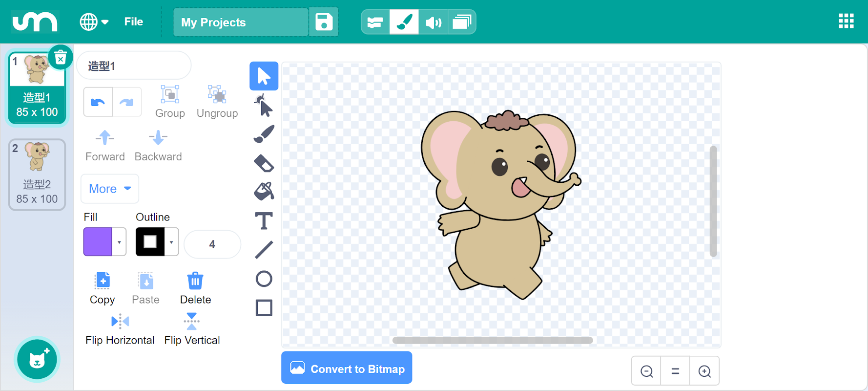Select costume thumbnail 造型1
The image size is (868, 391).
coord(37,87)
